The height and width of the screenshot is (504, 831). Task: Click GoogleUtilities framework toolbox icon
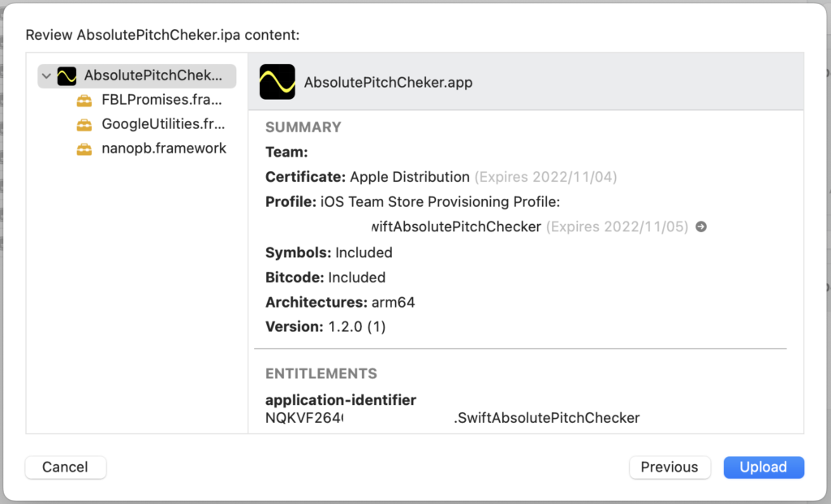[84, 124]
